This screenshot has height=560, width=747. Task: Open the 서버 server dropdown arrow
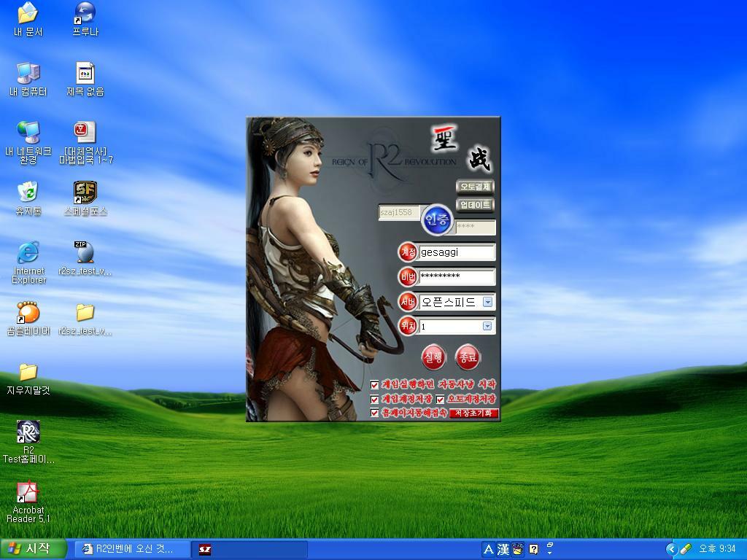(x=487, y=302)
